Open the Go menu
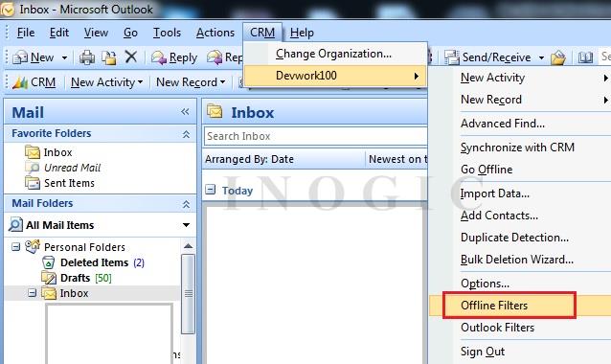This screenshot has width=611, height=364. [x=130, y=33]
